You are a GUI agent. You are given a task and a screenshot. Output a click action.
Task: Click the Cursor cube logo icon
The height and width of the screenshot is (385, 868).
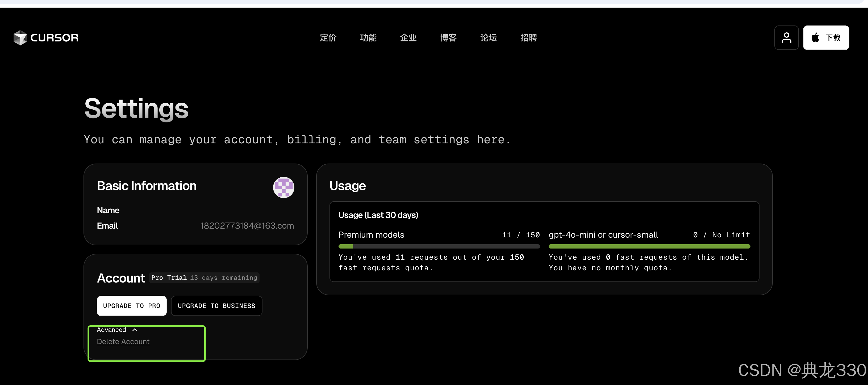click(x=20, y=37)
